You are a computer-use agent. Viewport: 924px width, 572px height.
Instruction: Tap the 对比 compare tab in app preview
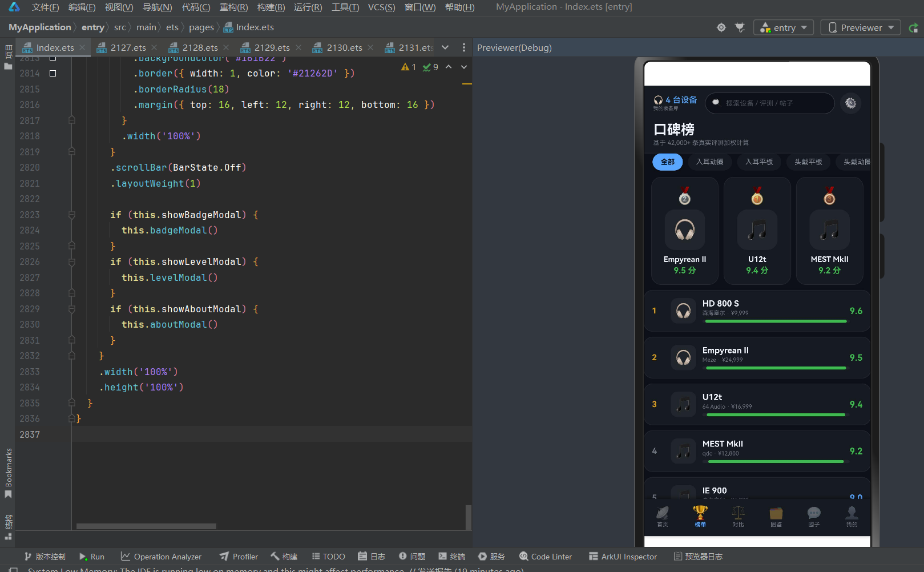[738, 517]
